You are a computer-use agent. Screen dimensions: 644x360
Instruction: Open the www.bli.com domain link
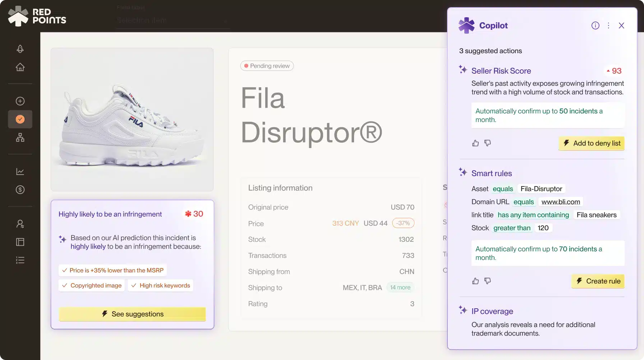pyautogui.click(x=561, y=202)
